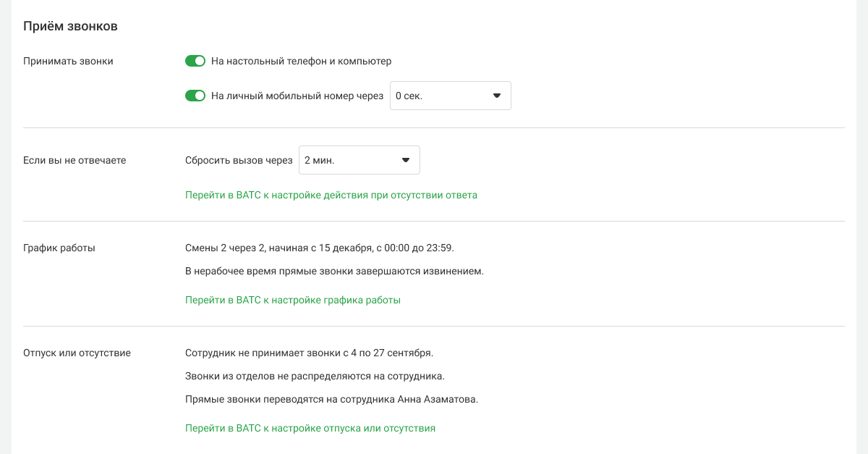Click the text about absence until 27 сентября
The height and width of the screenshot is (454, 868).
pyautogui.click(x=309, y=353)
